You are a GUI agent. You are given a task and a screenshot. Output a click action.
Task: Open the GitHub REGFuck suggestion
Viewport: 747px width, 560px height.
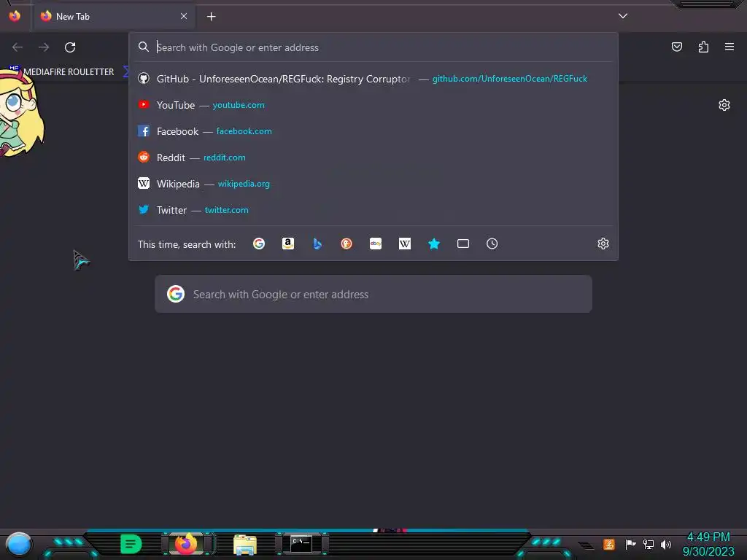point(373,79)
